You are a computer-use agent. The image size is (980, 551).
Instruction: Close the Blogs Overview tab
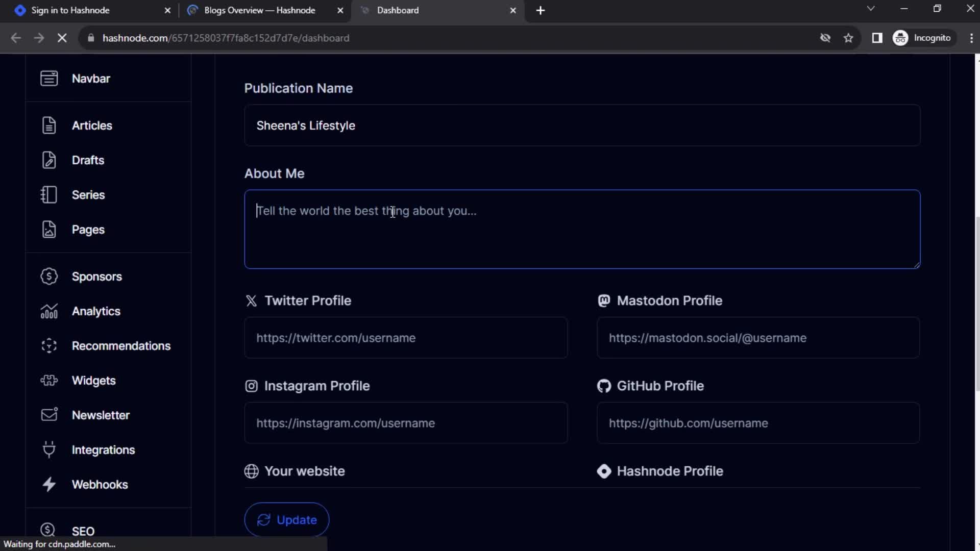coord(340,10)
